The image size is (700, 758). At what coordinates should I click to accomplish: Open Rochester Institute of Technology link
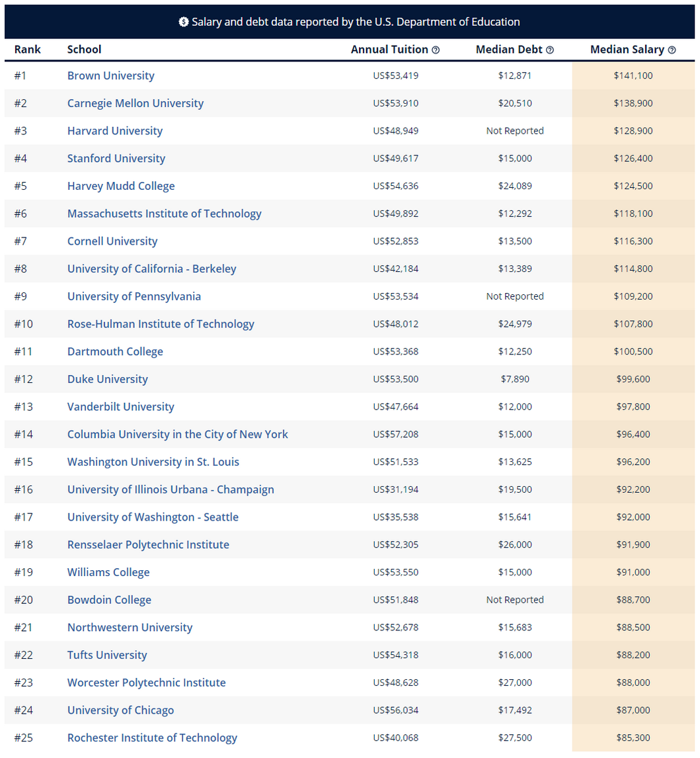(152, 737)
